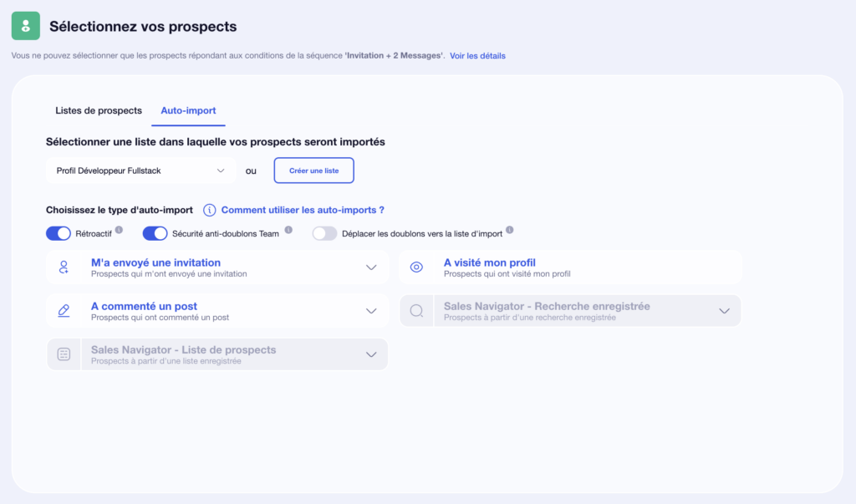Click the pencil icon beside A commenté un post

pyautogui.click(x=64, y=309)
